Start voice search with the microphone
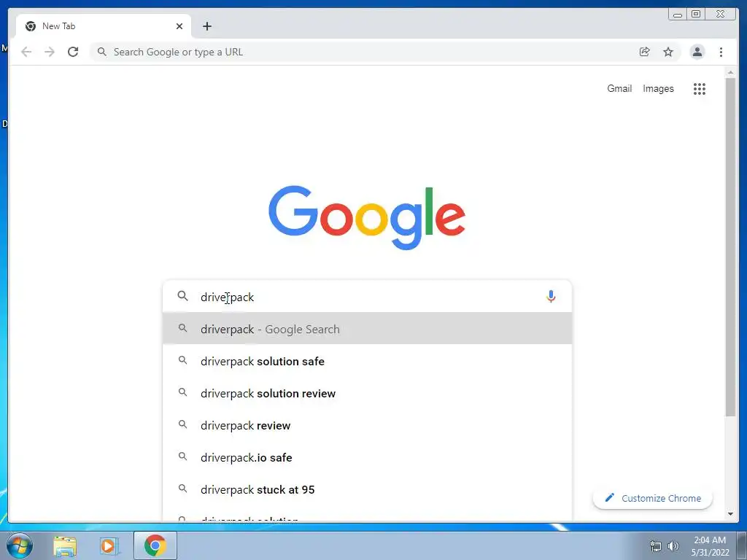 click(551, 297)
